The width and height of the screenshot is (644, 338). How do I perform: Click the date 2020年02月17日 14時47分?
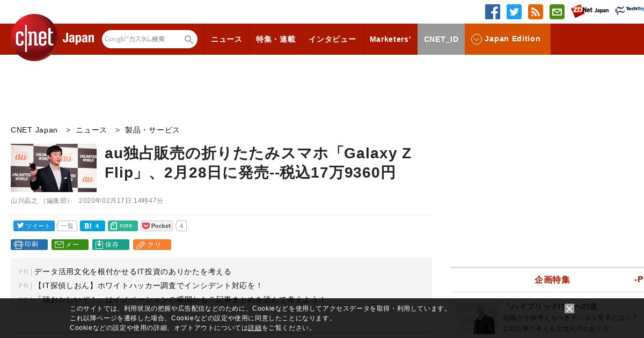[121, 201]
